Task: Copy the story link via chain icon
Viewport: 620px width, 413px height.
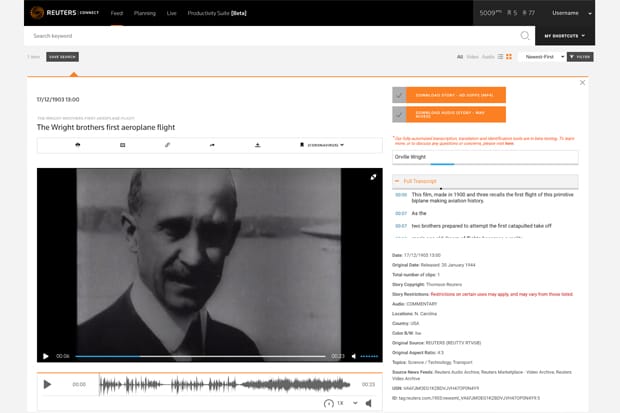Action: pos(168,145)
